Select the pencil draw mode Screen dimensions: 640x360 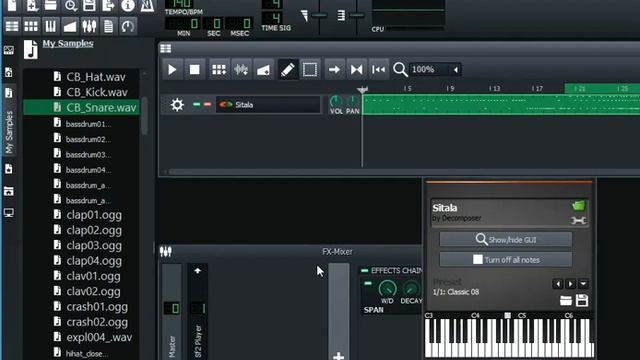(288, 70)
